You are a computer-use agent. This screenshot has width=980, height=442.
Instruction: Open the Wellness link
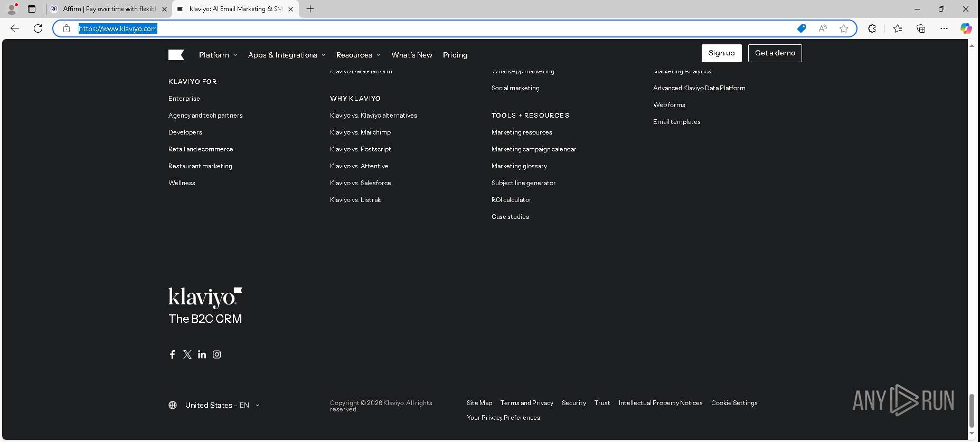(x=182, y=183)
